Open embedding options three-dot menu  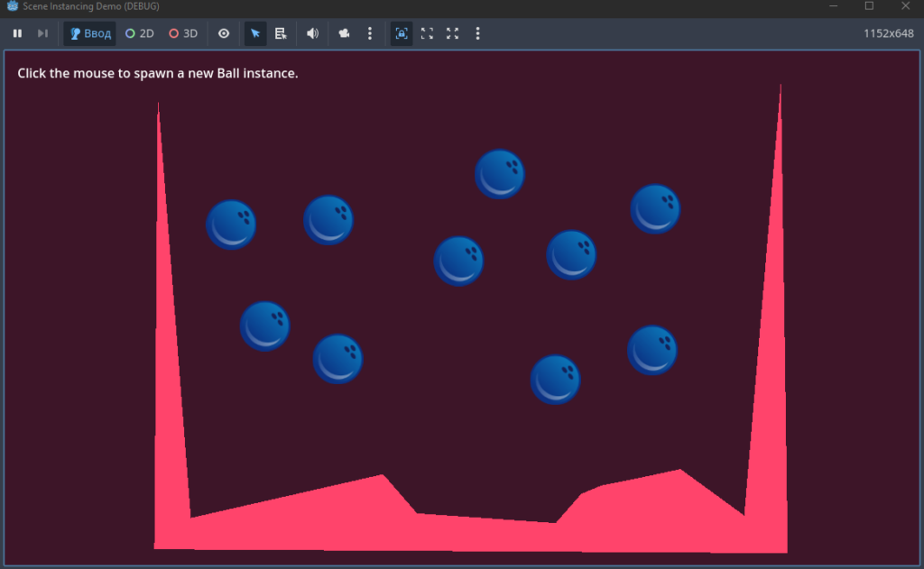[478, 33]
